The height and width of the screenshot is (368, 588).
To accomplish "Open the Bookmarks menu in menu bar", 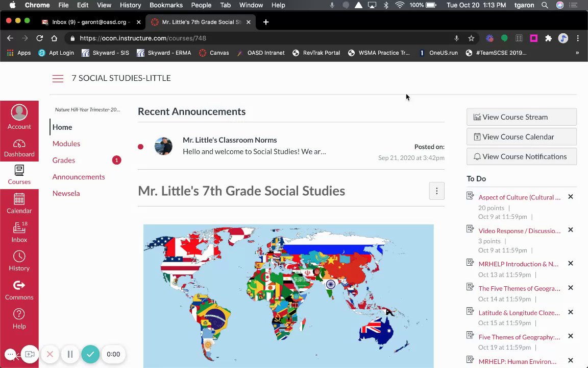I will 166,5.
